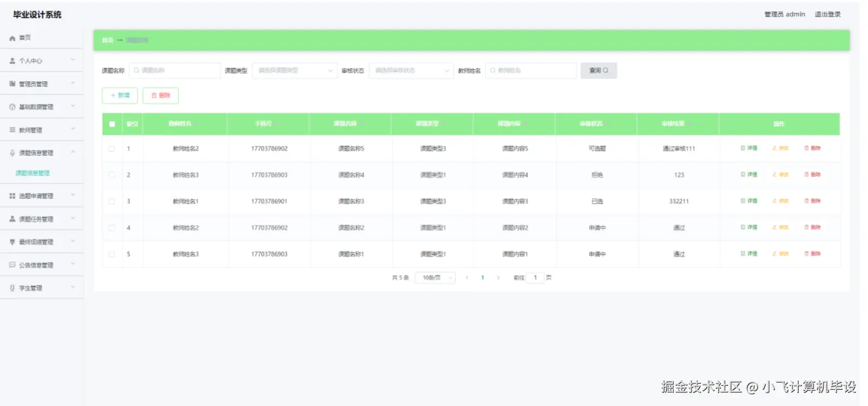Viewport: 868px width, 406px height.
Task: Click the 新增 add button
Action: click(120, 95)
